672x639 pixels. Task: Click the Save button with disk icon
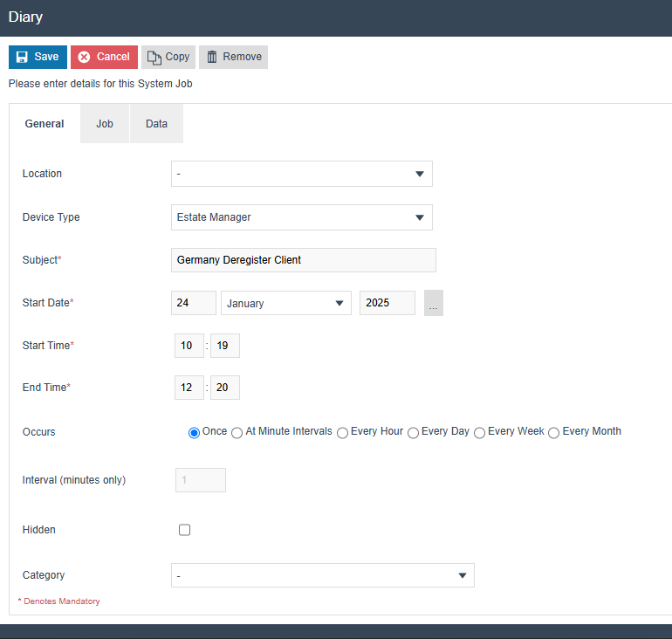38,57
